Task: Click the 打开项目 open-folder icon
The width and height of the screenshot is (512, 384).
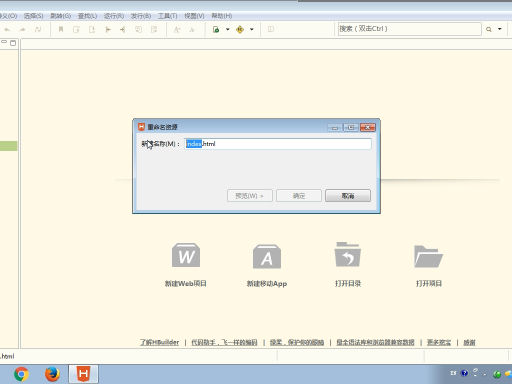Action: tap(428, 256)
